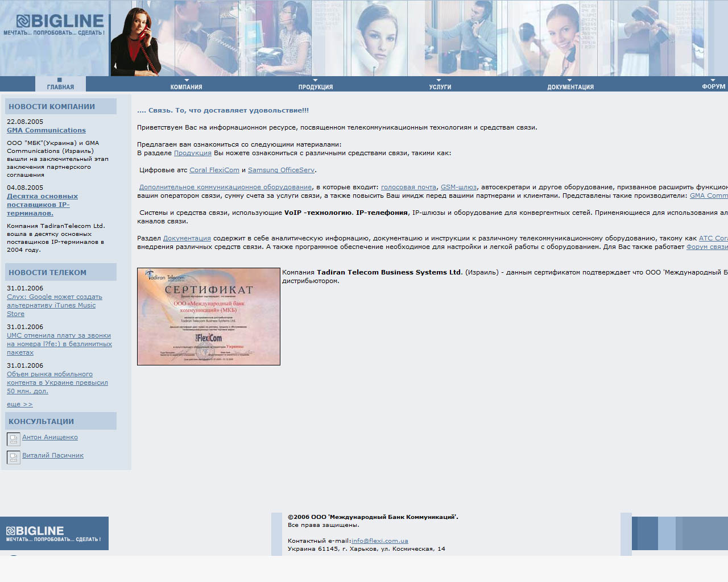Follow the Продукция link in the text
Image resolution: width=728 pixels, height=582 pixels.
click(193, 153)
